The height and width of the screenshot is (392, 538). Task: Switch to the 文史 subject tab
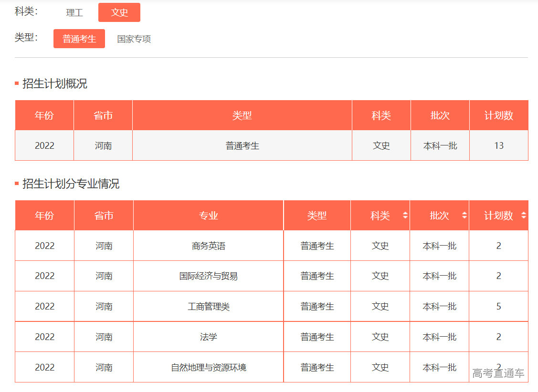click(119, 12)
